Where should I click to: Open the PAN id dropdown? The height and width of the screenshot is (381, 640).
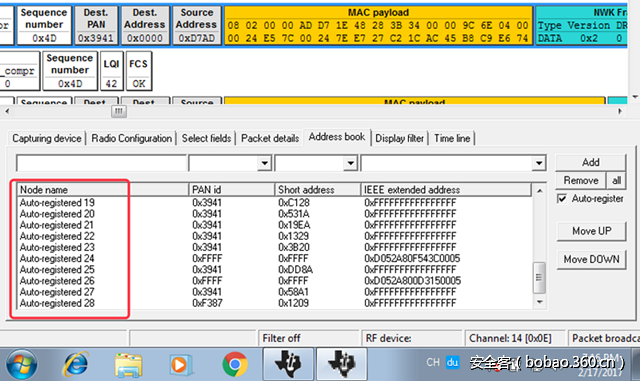click(x=264, y=163)
